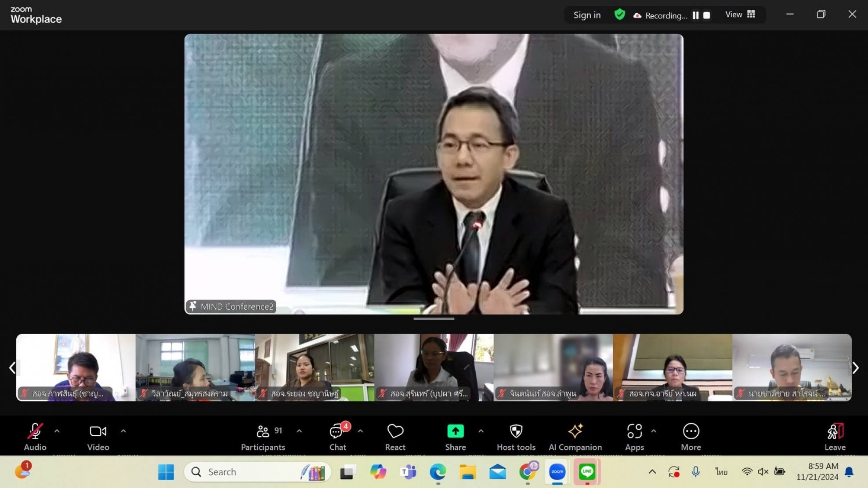Select the จินตนันท์ สอจ.ลำพูน participant thumbnail

tap(553, 367)
